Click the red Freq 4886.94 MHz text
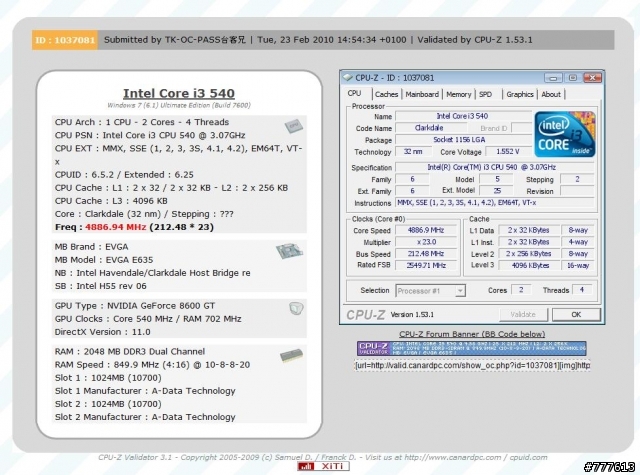This screenshot has width=640, height=475. tap(116, 227)
